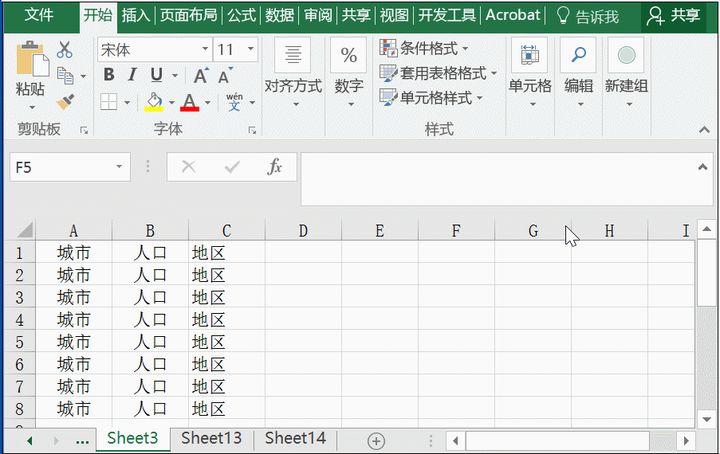Viewport: 720px width, 454px height.
Task: Open the Sheet13 worksheet tab
Action: pos(211,438)
